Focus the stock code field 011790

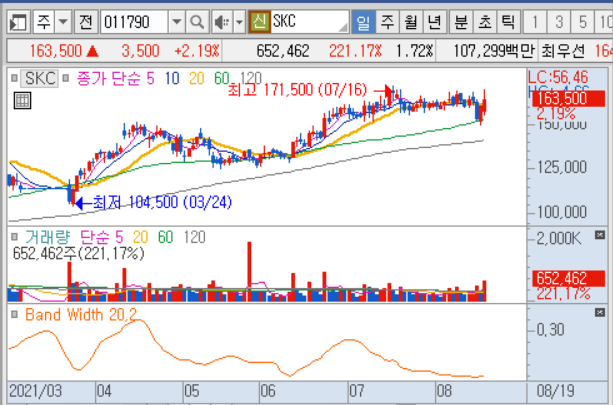(134, 22)
